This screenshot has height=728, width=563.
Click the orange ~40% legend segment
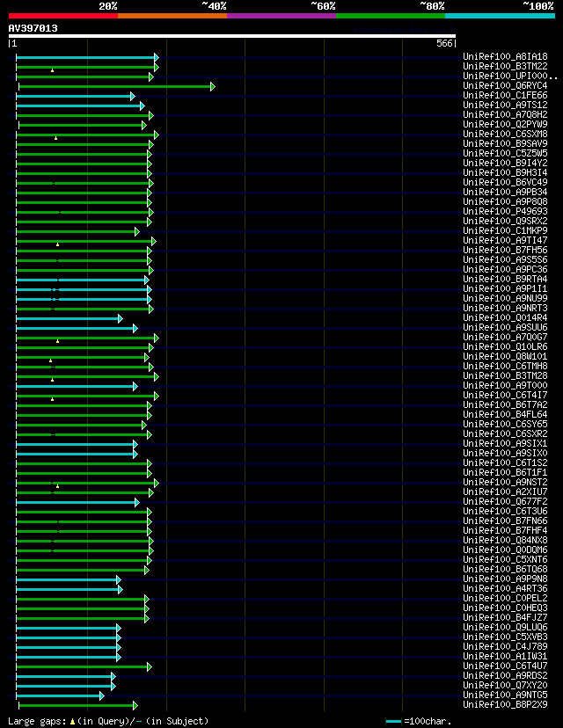[x=172, y=16]
